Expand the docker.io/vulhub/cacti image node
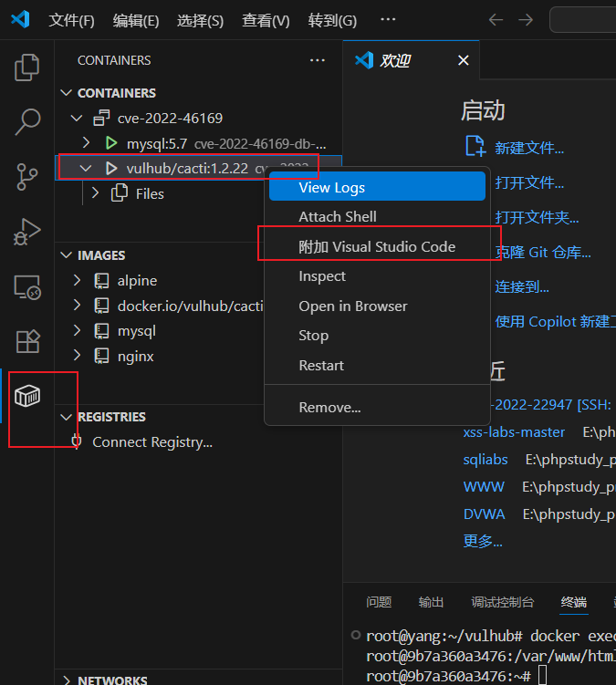 pyautogui.click(x=77, y=306)
